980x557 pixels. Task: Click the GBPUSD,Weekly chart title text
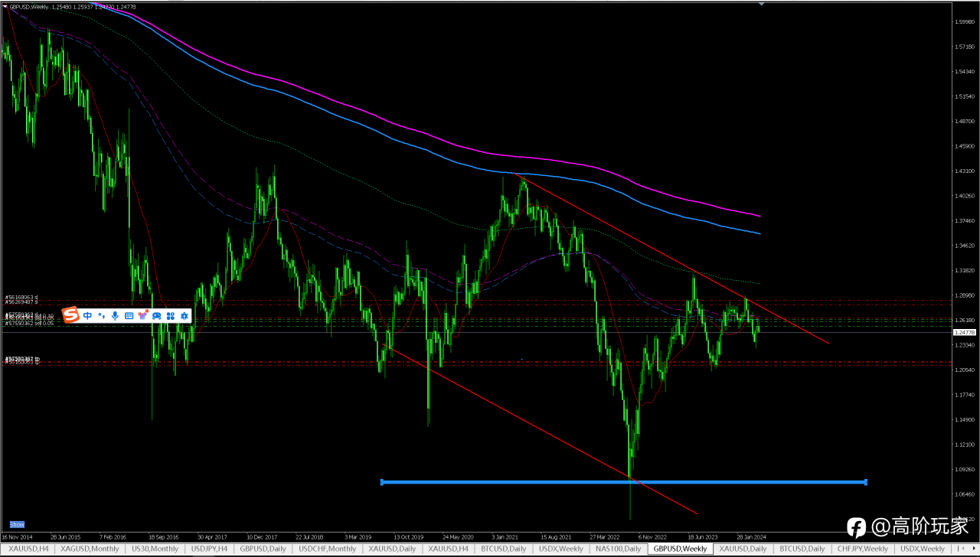30,6
